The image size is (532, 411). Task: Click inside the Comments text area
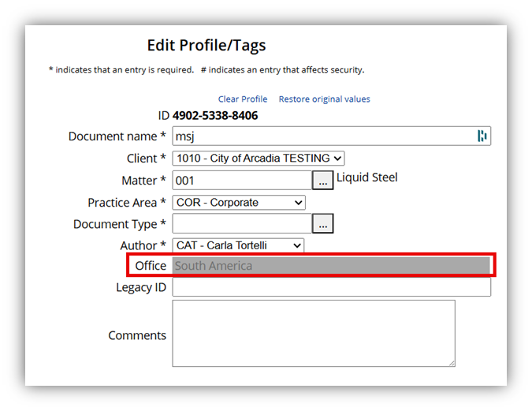click(x=313, y=333)
